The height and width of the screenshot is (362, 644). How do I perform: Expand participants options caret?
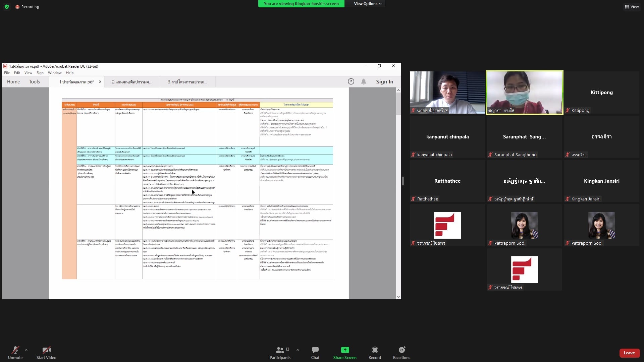pos(298,350)
